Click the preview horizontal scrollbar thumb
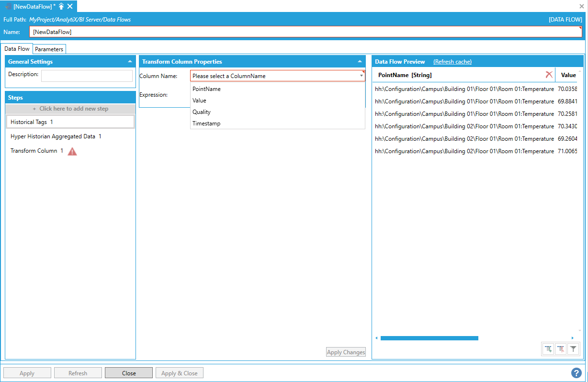 pos(429,338)
